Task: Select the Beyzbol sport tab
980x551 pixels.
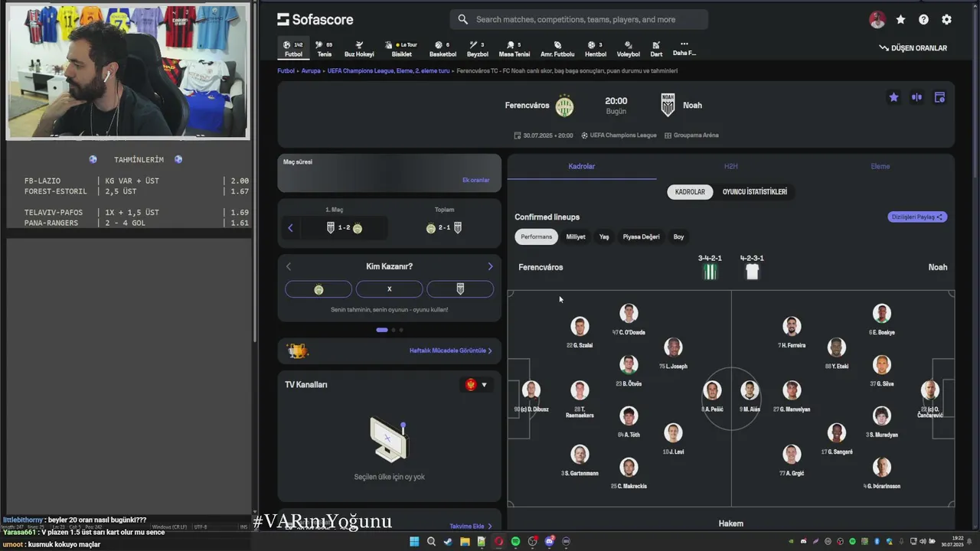Action: 477,49
